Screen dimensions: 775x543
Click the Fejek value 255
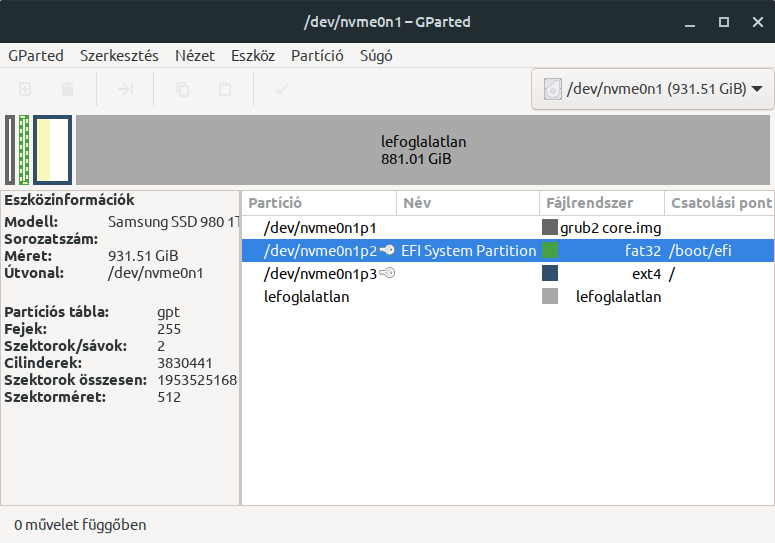(x=169, y=329)
